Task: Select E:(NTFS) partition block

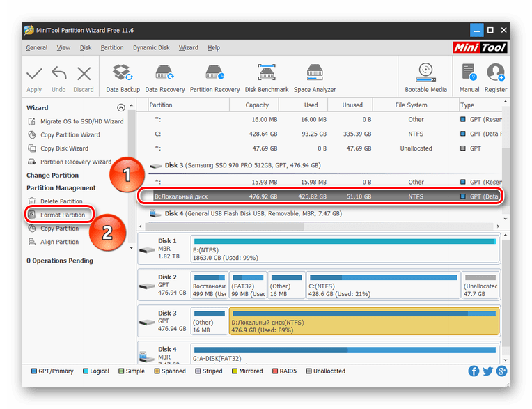Action: point(345,249)
